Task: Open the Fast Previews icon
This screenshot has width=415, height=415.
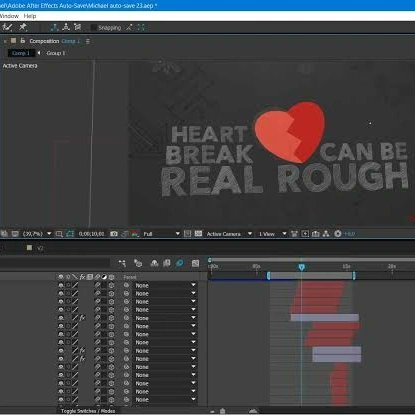Action: 305,234
